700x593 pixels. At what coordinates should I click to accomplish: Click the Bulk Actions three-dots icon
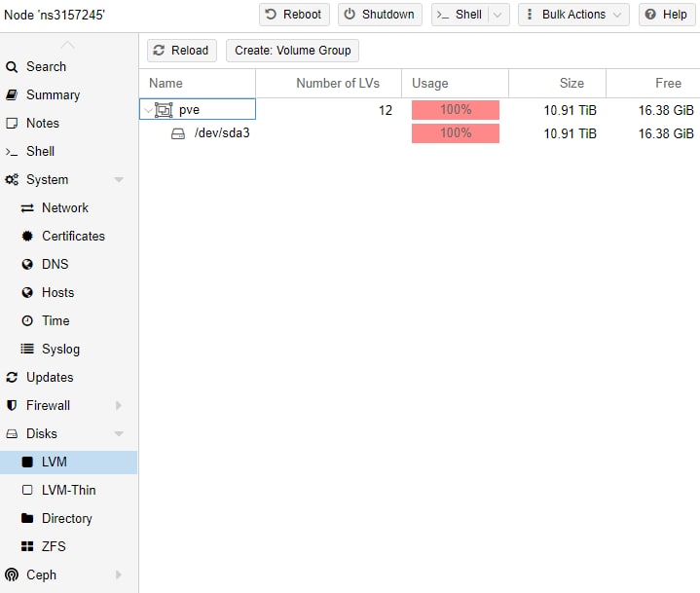click(x=530, y=15)
